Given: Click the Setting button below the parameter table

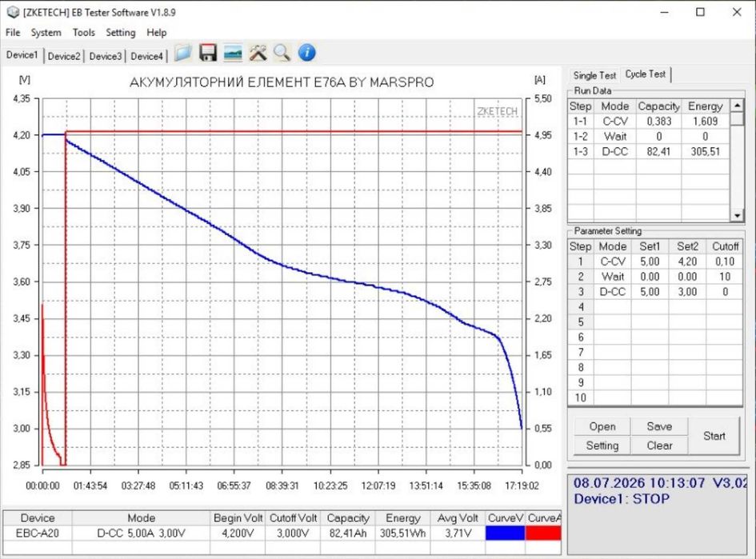Looking at the screenshot, I should point(602,445).
